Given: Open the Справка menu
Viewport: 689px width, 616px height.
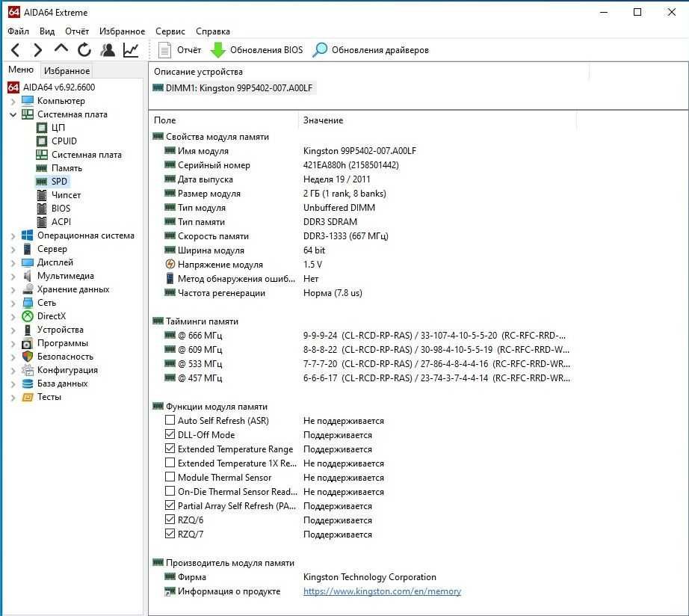Looking at the screenshot, I should [213, 31].
